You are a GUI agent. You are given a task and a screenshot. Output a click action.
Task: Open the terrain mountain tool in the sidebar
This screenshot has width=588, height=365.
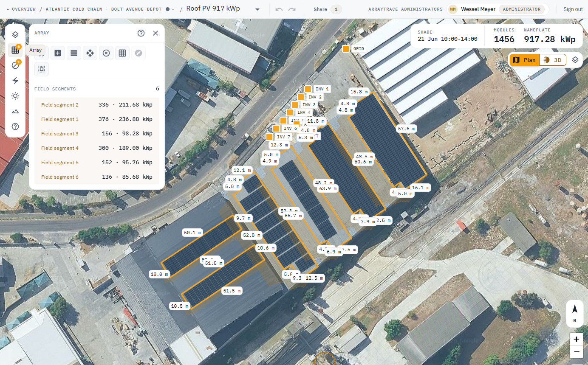pyautogui.click(x=15, y=111)
